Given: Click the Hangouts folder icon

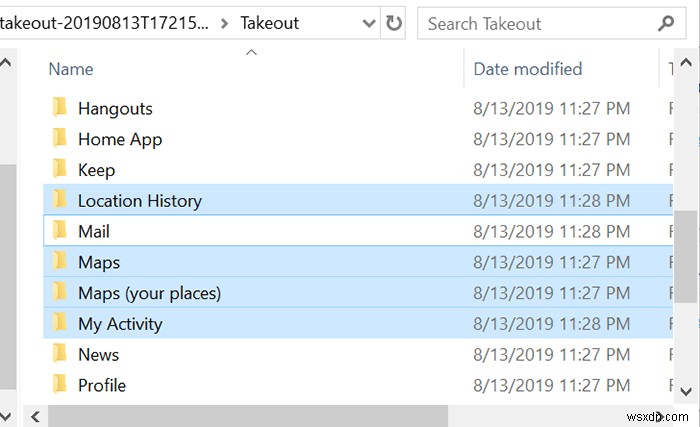Looking at the screenshot, I should click(x=60, y=108).
